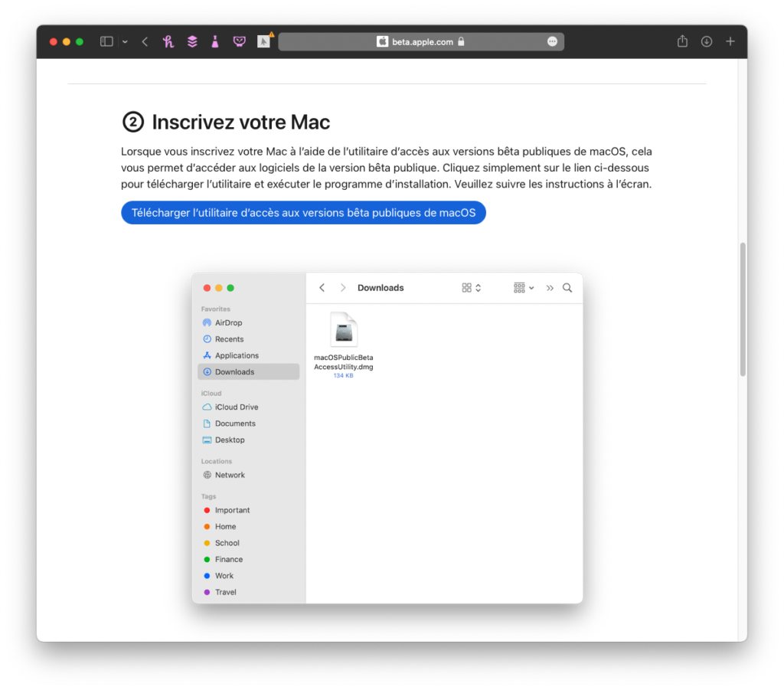This screenshot has height=690, width=784.
Task: Click the search magnifier in the Finder toolbar
Action: coord(567,287)
